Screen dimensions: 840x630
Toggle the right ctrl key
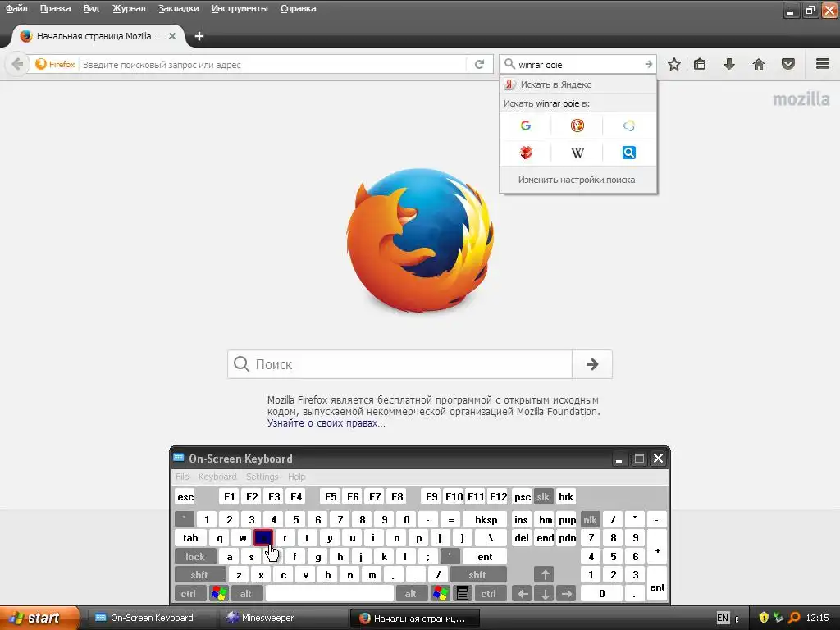tap(489, 594)
